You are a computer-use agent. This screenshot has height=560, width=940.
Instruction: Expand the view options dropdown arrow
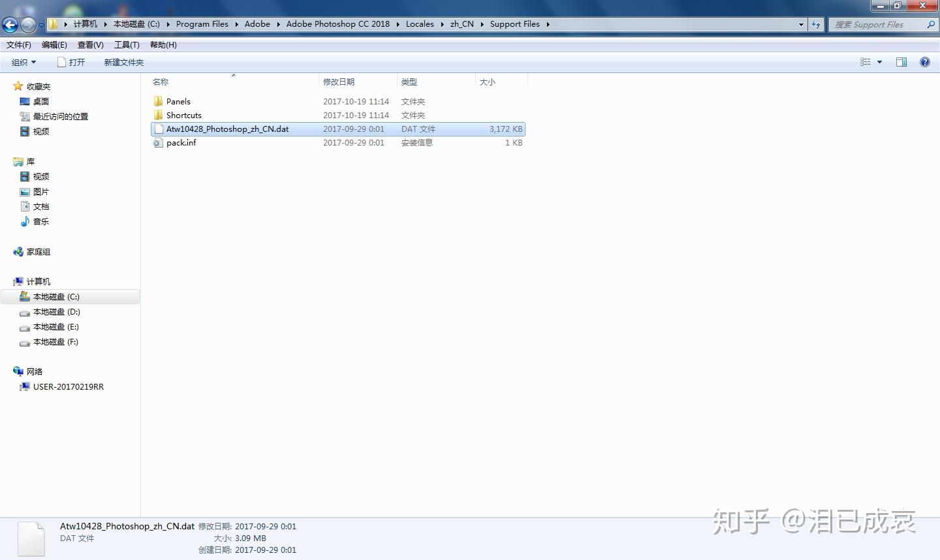pyautogui.click(x=880, y=62)
